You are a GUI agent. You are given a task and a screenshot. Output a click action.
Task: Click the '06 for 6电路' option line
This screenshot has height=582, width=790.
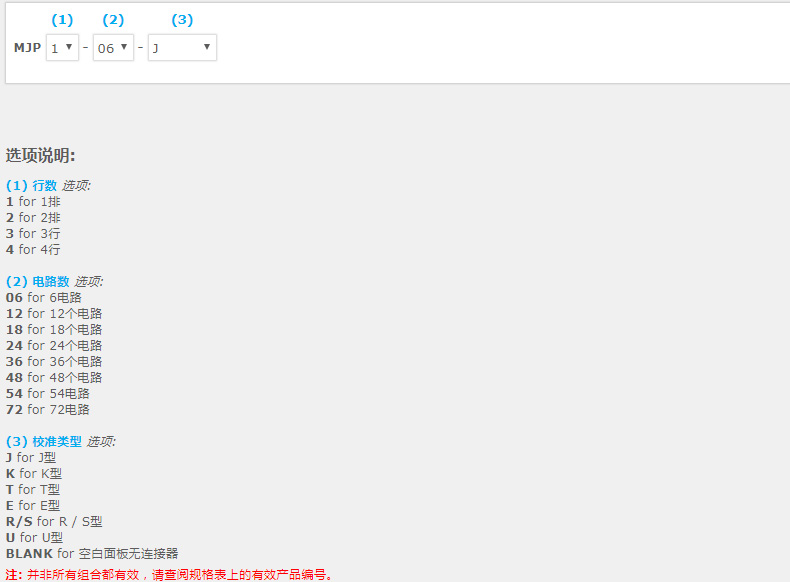(x=43, y=297)
